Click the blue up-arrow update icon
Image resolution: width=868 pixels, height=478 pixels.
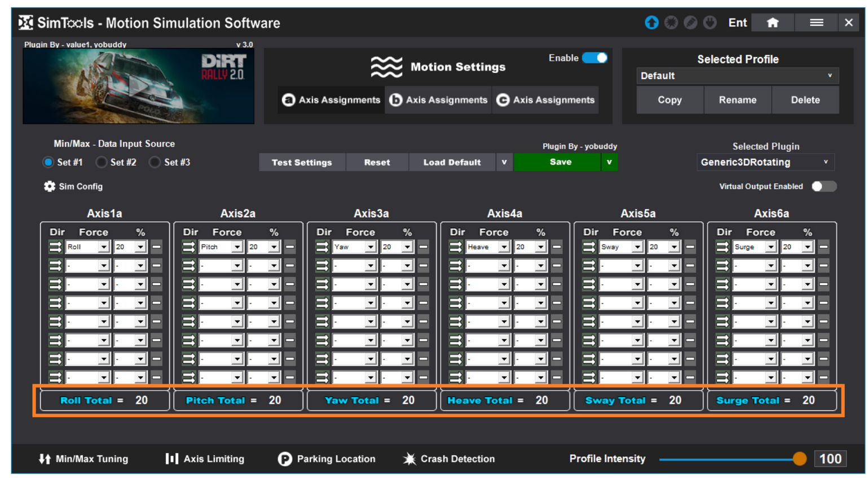651,23
